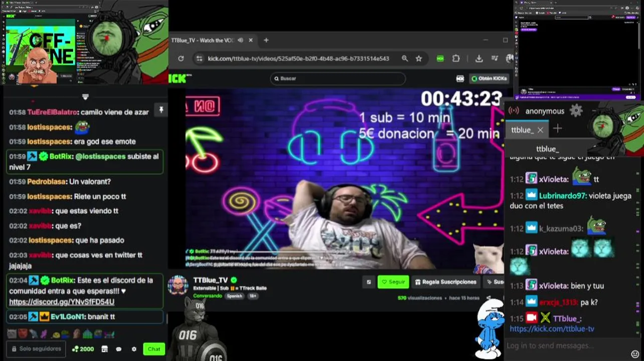
Task: Open the green Kick extension icon
Action: [x=440, y=59]
